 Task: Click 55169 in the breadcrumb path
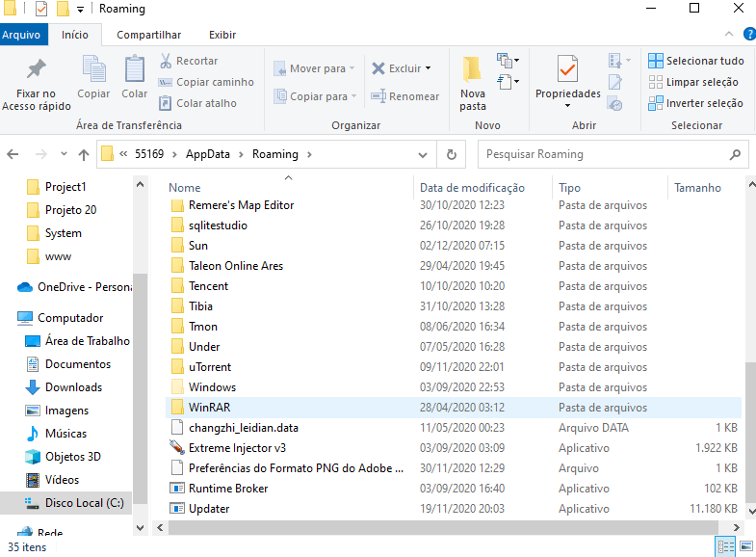pyautogui.click(x=149, y=154)
